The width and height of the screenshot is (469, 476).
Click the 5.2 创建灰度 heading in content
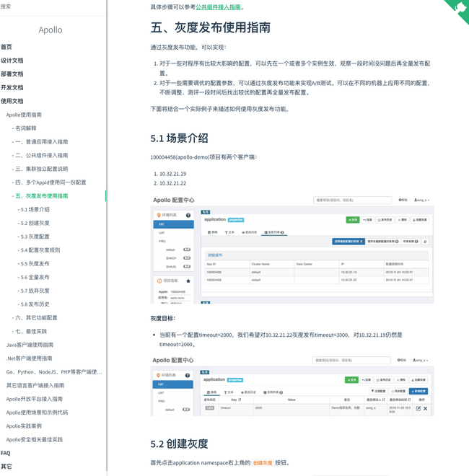point(179,444)
